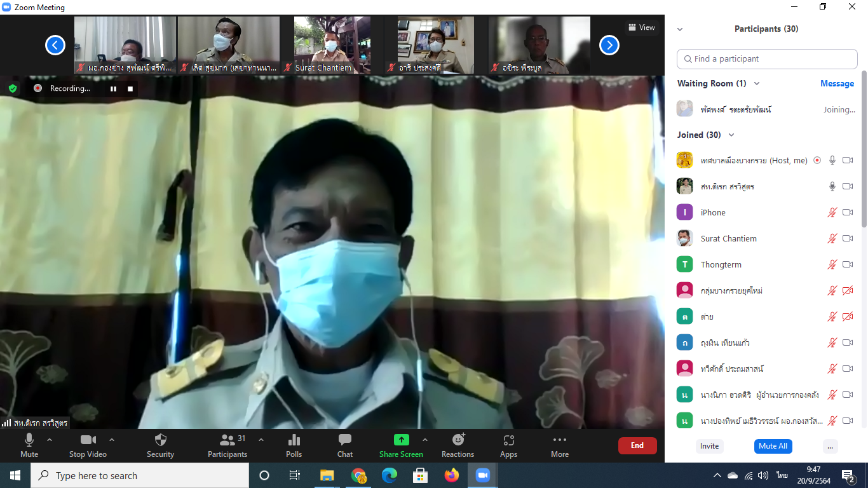Image resolution: width=868 pixels, height=488 pixels.
Task: Toggle host camera icon in participant list
Action: (x=848, y=160)
